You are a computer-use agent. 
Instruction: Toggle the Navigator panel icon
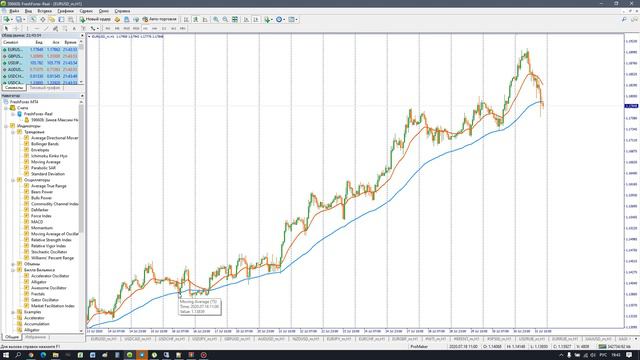point(52,19)
